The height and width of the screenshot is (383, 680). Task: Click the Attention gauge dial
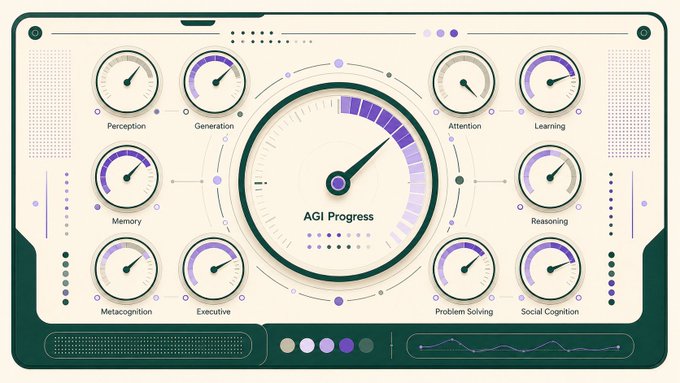(x=464, y=82)
